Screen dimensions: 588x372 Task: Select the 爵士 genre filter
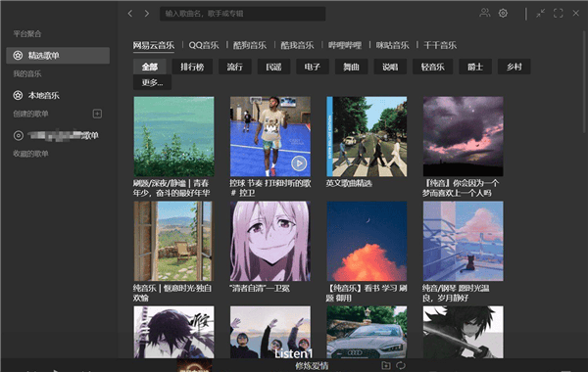coord(475,67)
